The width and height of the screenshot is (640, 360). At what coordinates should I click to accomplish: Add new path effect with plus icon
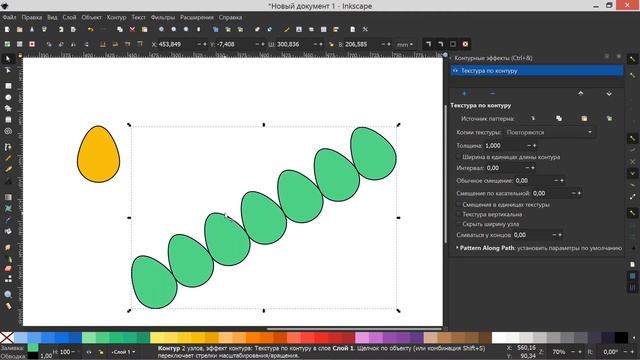[x=464, y=93]
